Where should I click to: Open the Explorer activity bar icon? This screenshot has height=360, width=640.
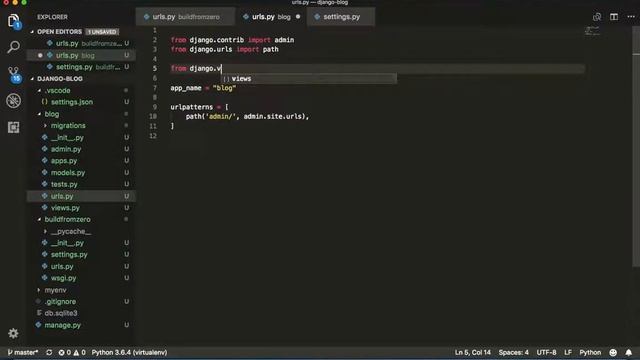point(13,21)
